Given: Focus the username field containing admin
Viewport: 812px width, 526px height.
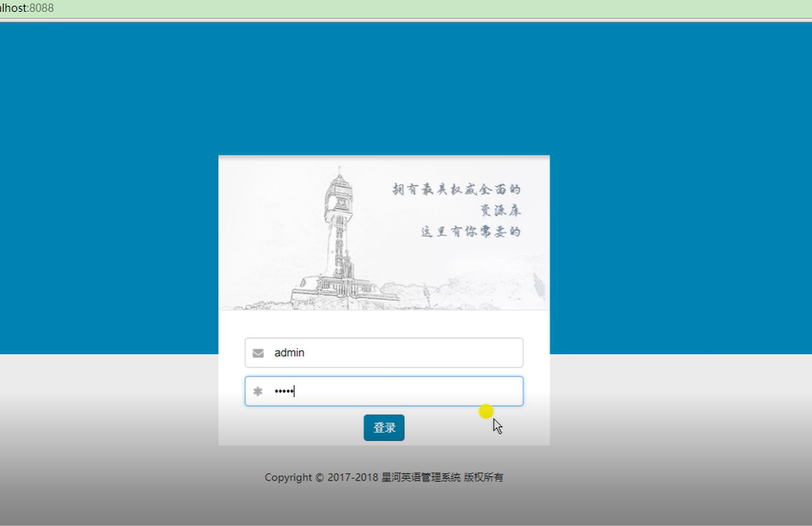Looking at the screenshot, I should click(384, 353).
